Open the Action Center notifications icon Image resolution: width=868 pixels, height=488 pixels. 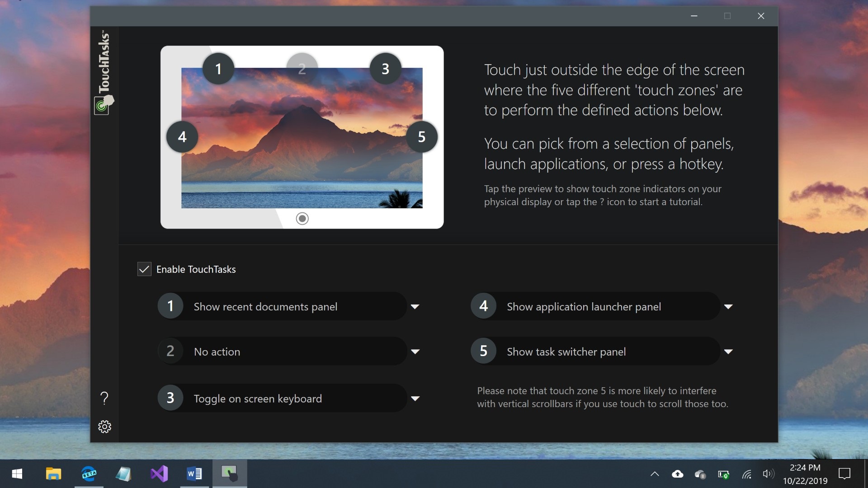(844, 474)
